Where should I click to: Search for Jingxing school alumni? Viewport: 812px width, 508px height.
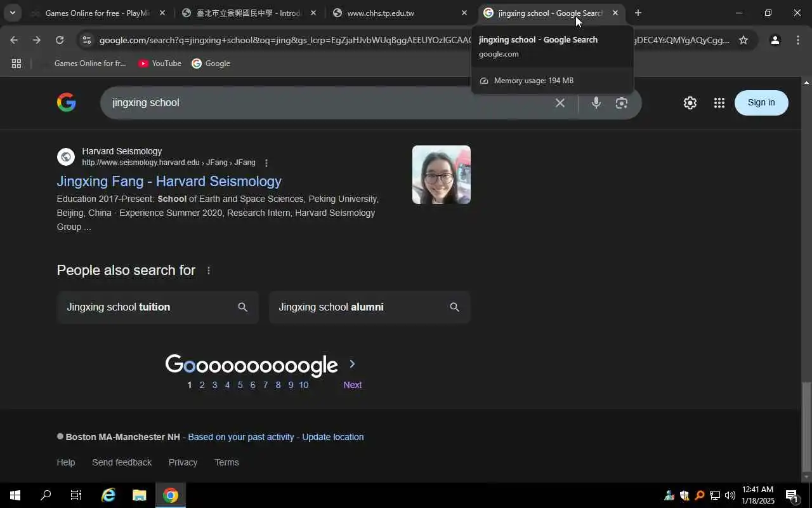(369, 307)
